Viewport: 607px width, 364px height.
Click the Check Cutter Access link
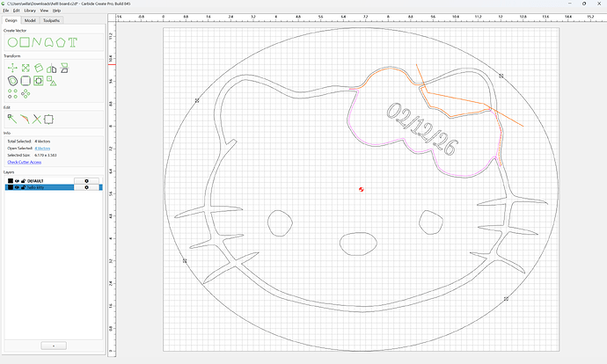coord(25,162)
